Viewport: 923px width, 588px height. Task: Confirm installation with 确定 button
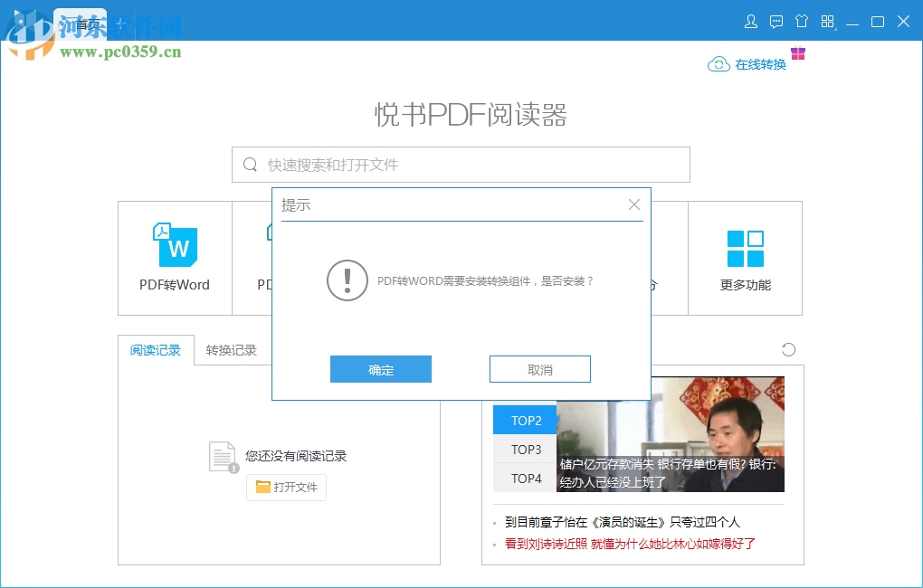[x=381, y=369]
